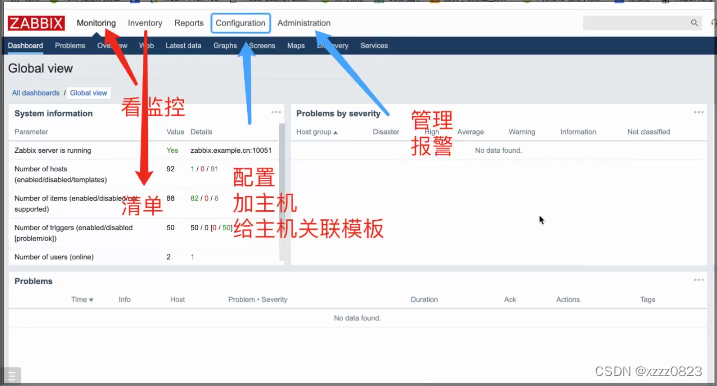This screenshot has height=386, width=717.
Task: Open the Reports menu
Action: tap(189, 23)
